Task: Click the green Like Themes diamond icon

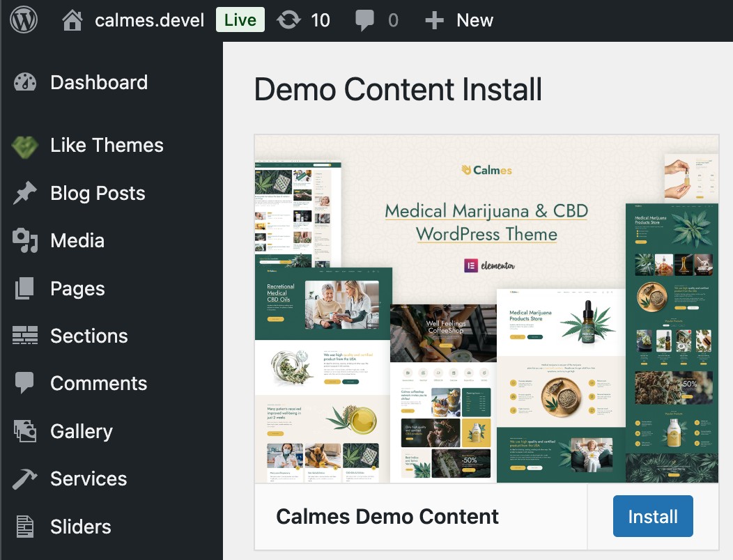Action: click(x=24, y=147)
